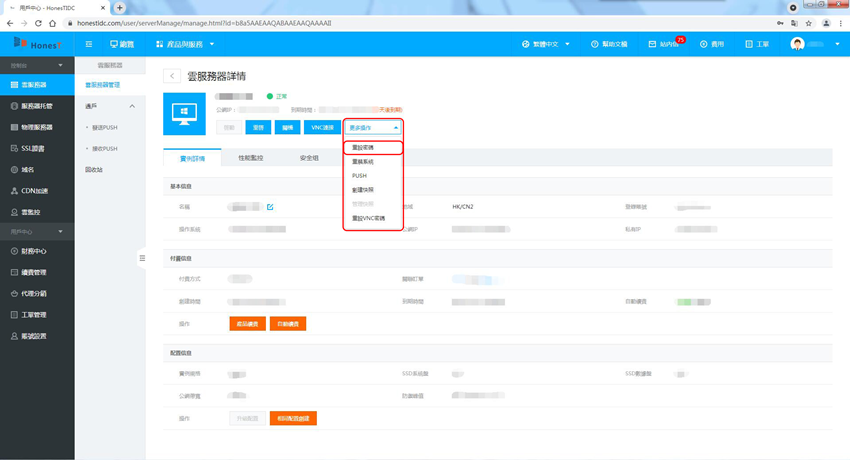Open 雲監控 in the sidebar
Viewport: 850px width, 460px height.
(x=37, y=212)
